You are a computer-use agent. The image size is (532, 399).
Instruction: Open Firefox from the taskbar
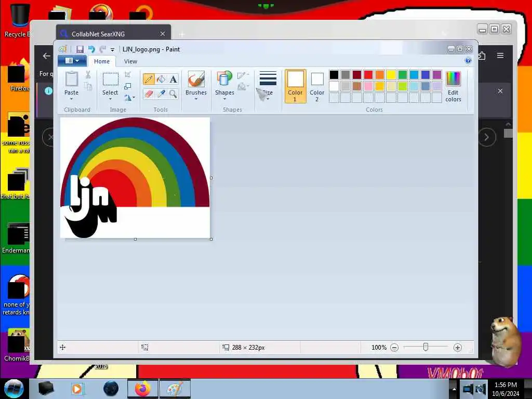[x=143, y=389]
